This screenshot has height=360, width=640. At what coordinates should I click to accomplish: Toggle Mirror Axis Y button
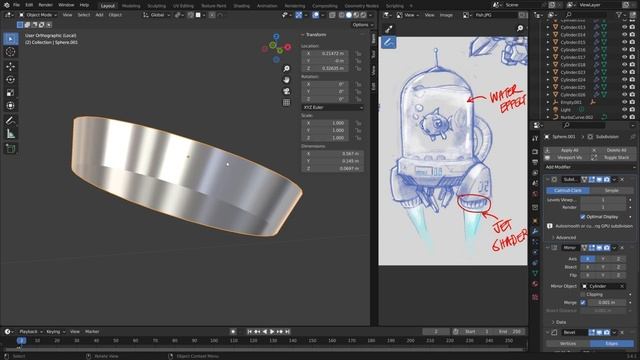tap(603, 259)
